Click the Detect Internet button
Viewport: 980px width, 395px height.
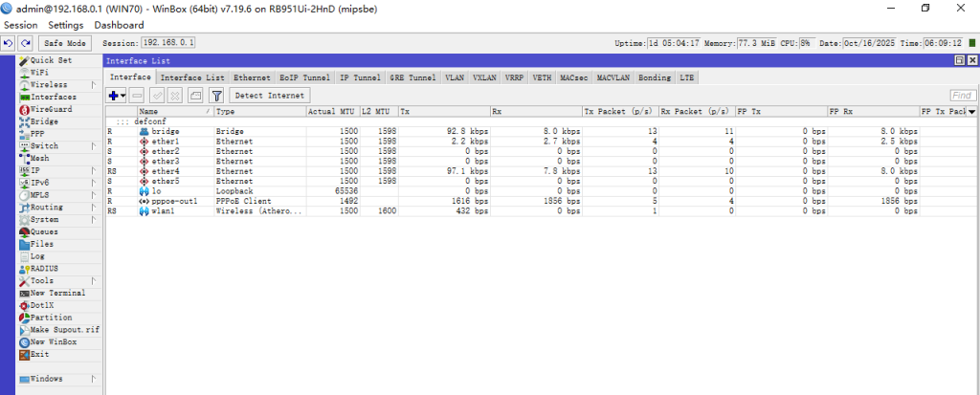click(x=270, y=96)
